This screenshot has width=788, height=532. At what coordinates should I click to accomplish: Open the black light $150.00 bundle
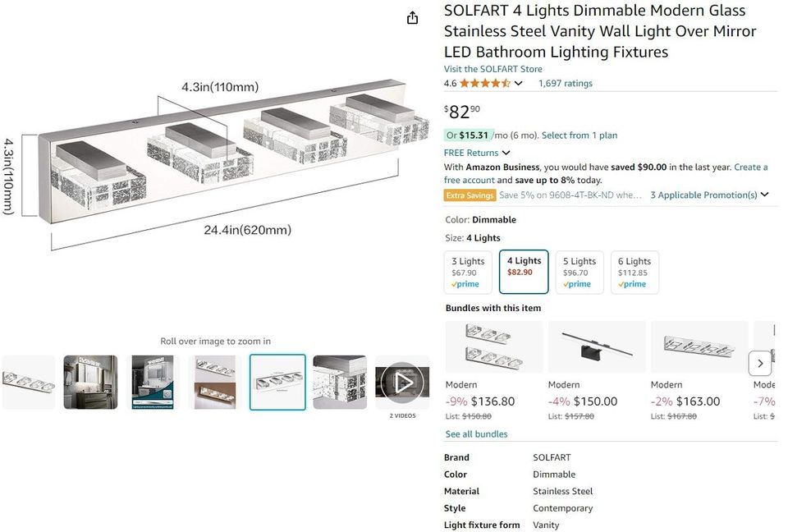coord(597,347)
